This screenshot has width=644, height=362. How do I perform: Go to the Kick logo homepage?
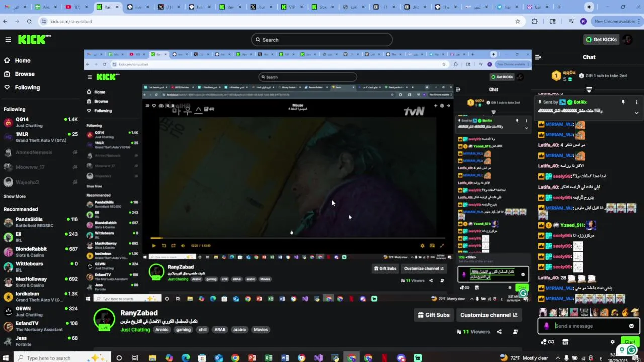click(x=34, y=40)
